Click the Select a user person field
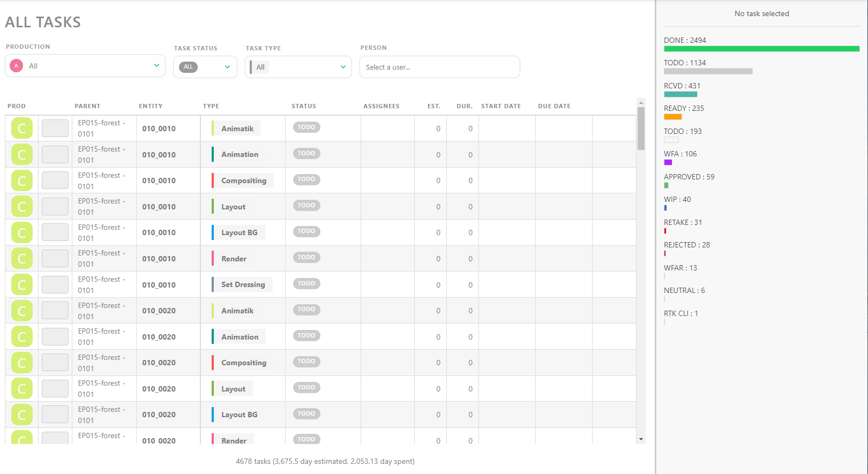868x474 pixels. (x=439, y=67)
